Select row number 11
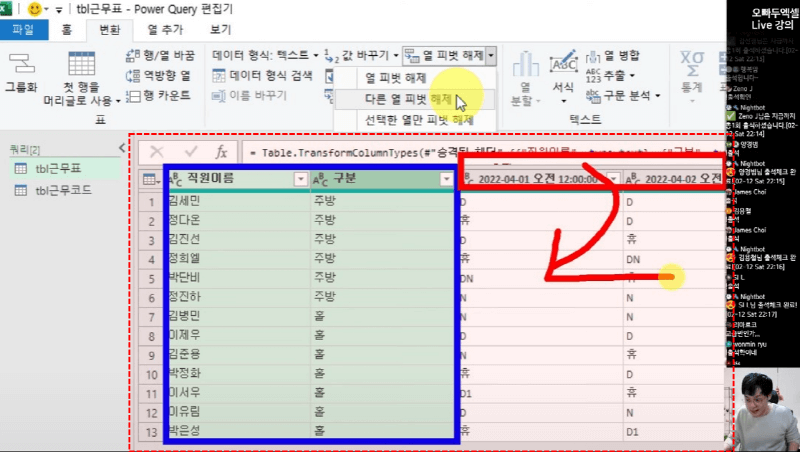Screen dimensions: 800x452 coord(152,394)
